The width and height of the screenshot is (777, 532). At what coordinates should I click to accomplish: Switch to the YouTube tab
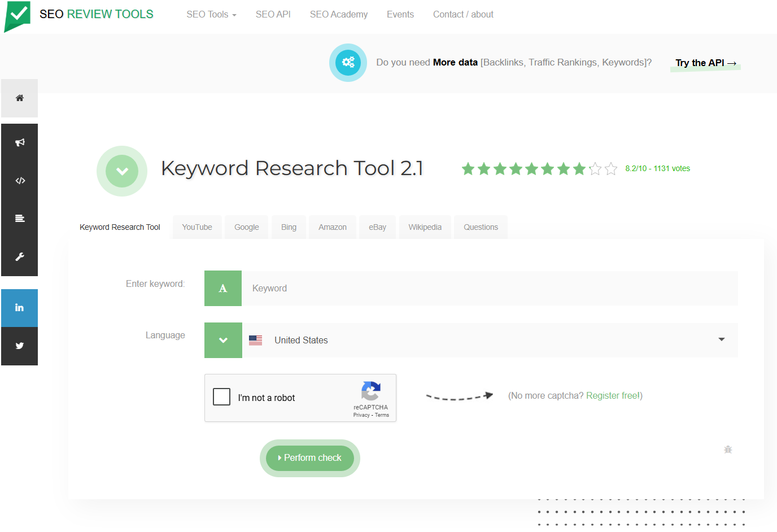tap(197, 227)
